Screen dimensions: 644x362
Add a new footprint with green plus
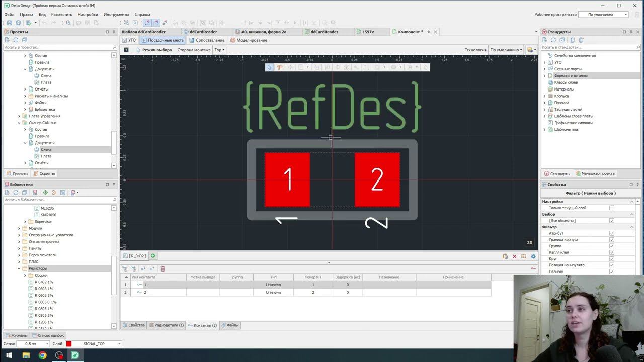[153, 256]
